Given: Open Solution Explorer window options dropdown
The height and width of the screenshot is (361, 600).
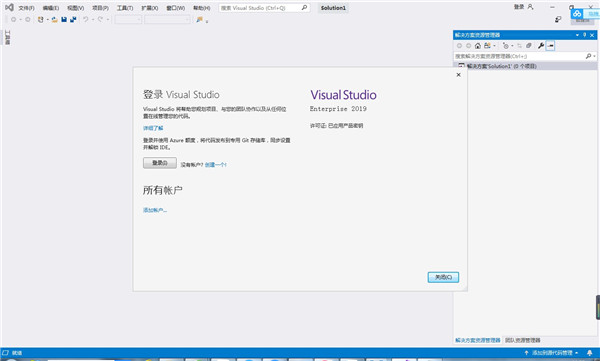Looking at the screenshot, I should pos(577,35).
